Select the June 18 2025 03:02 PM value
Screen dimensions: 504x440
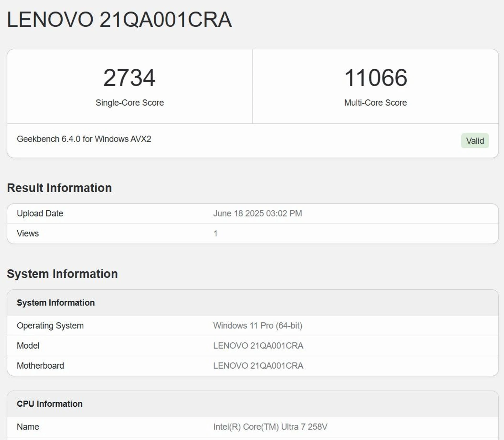point(258,213)
